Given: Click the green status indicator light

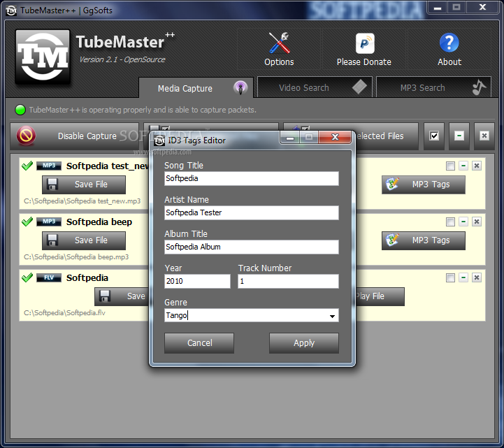Looking at the screenshot, I should pos(20,110).
